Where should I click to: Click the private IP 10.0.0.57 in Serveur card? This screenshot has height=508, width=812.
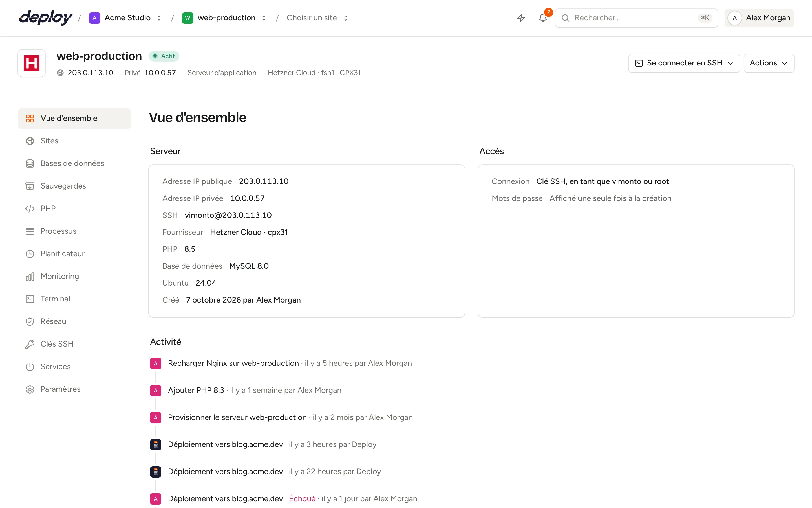(248, 199)
